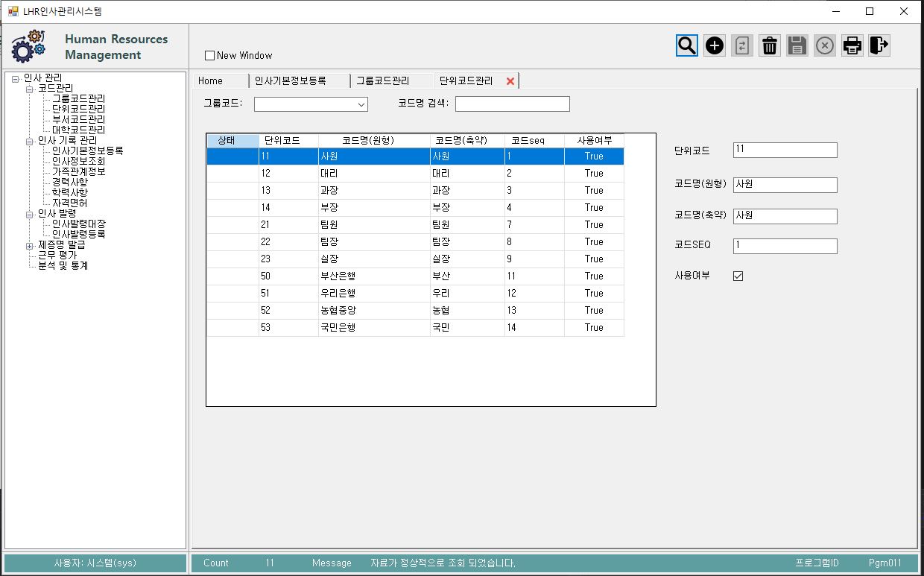Click the cancel circled-X icon
The width and height of the screenshot is (924, 576).
pos(824,45)
